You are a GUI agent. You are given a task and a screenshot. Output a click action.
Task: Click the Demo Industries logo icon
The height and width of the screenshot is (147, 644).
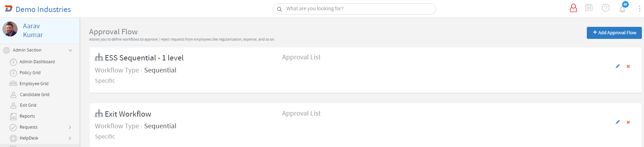coord(8,8)
